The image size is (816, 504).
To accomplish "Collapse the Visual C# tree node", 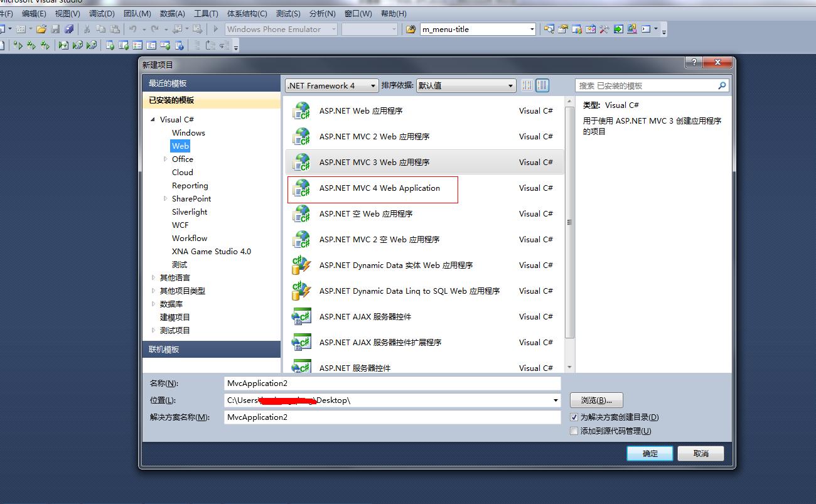I will click(153, 119).
